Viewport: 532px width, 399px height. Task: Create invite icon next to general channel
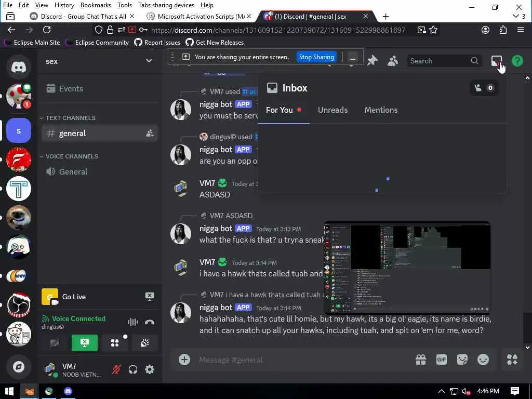pos(150,134)
